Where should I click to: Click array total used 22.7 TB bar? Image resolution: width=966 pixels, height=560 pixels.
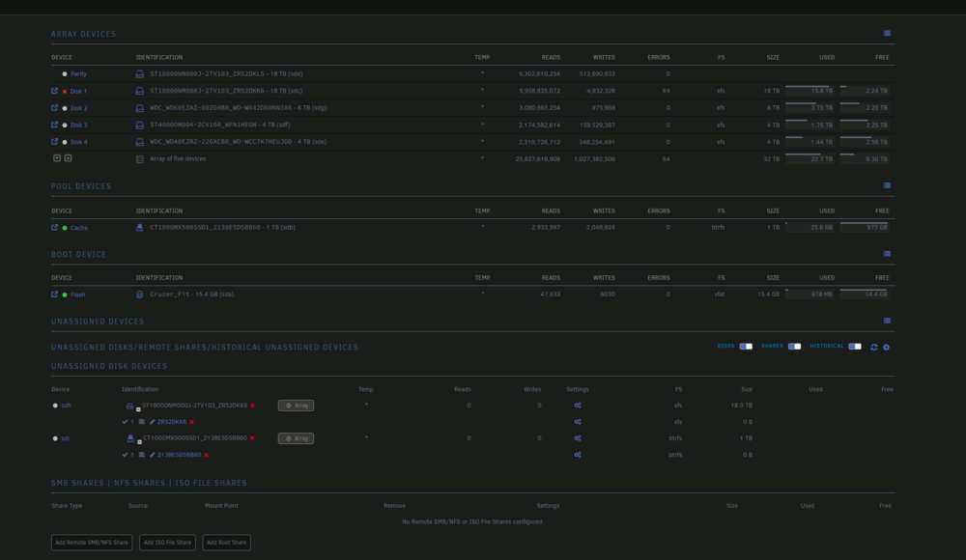click(x=810, y=158)
